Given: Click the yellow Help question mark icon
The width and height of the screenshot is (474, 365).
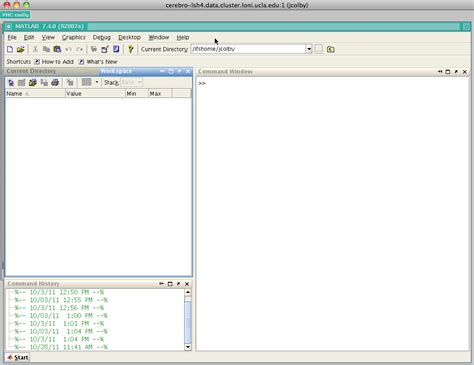Looking at the screenshot, I should pos(131,49).
